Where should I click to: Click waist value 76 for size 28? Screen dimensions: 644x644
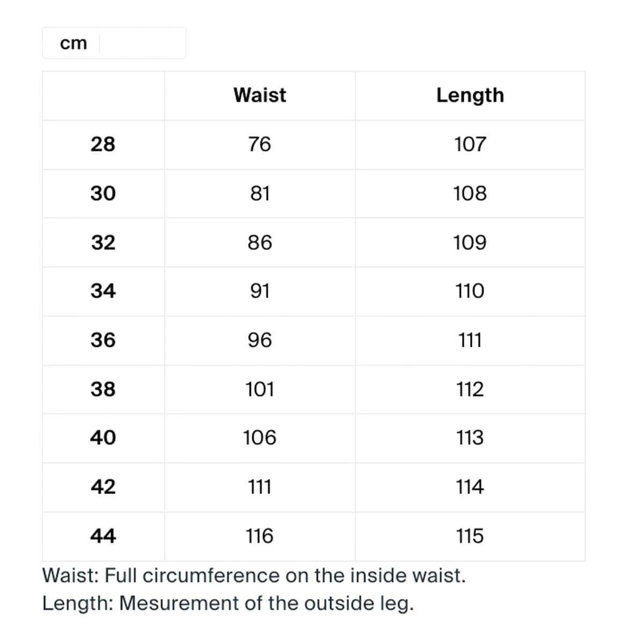260,144
